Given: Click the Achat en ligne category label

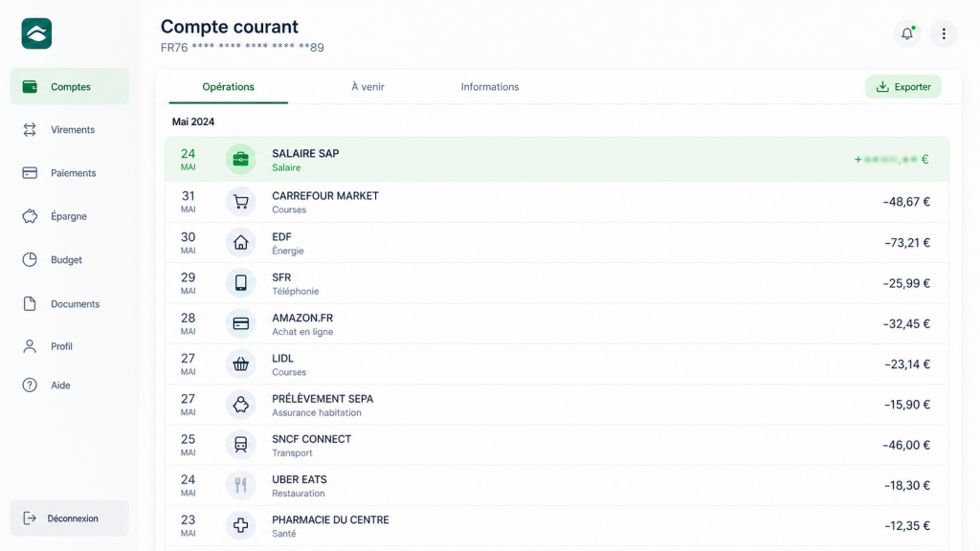Looking at the screenshot, I should click(302, 332).
